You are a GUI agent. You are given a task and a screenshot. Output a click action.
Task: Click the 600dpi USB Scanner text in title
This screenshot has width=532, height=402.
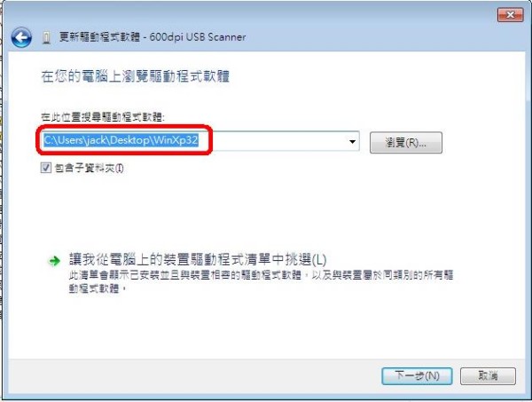198,36
